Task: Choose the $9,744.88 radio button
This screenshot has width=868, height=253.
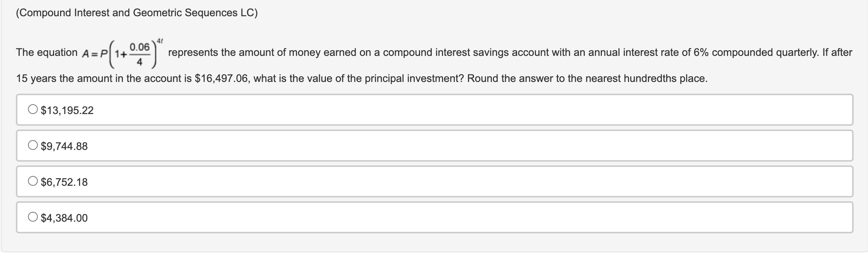Action: (x=33, y=146)
